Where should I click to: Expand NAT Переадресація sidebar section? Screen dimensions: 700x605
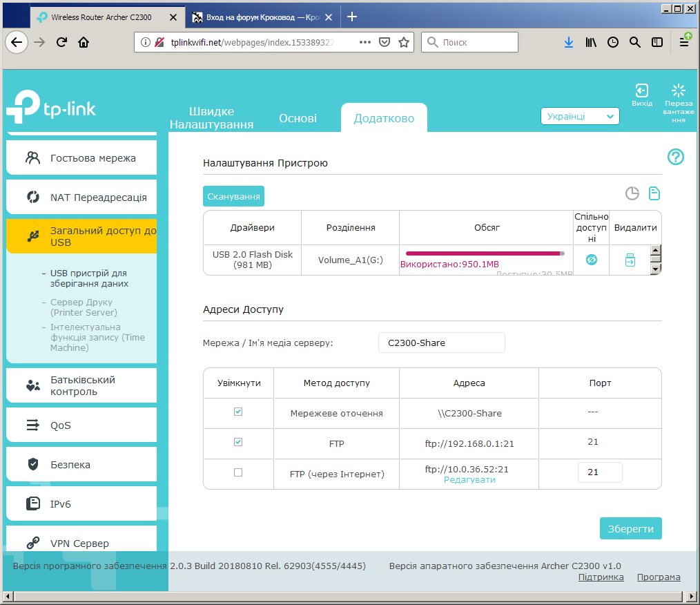pyautogui.click(x=81, y=198)
